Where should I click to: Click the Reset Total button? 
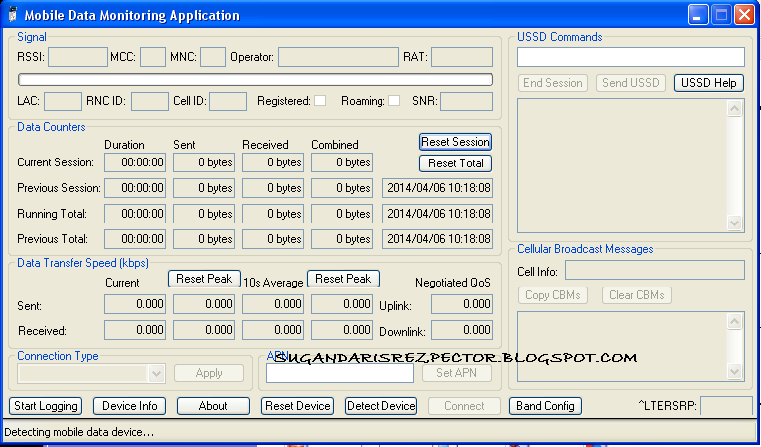tap(455, 164)
